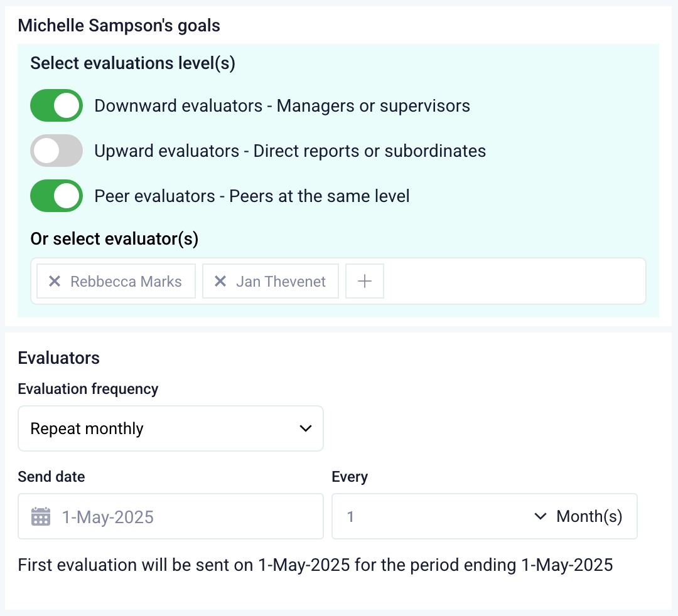Remove Jan Thevenet via its X icon

220,281
